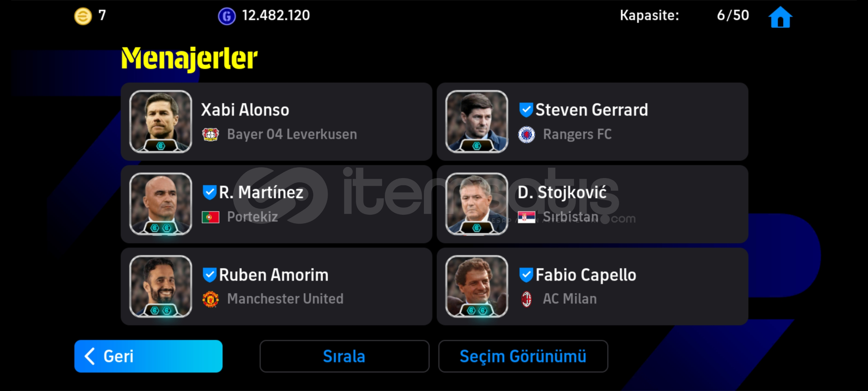Select Xabi Alonso's portrait thumbnail

(x=161, y=121)
